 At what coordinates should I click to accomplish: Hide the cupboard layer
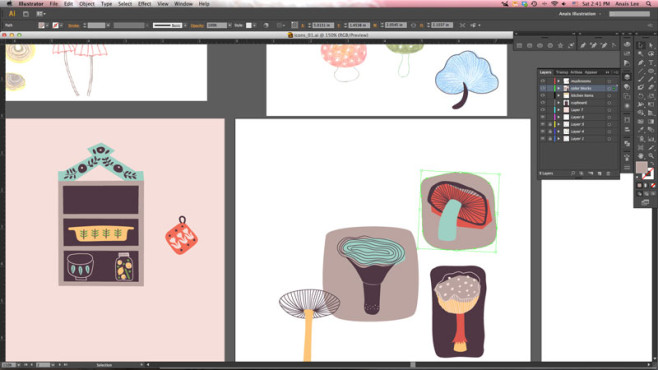coord(543,102)
